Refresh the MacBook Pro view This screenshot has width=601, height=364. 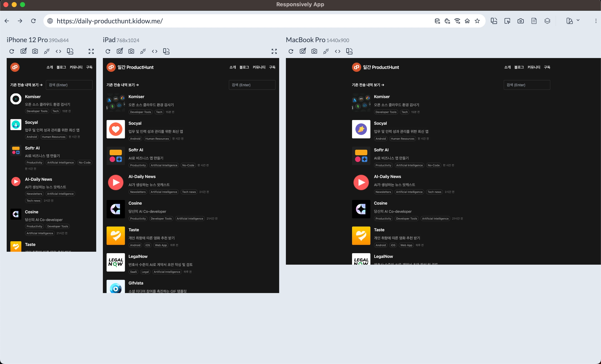(291, 51)
